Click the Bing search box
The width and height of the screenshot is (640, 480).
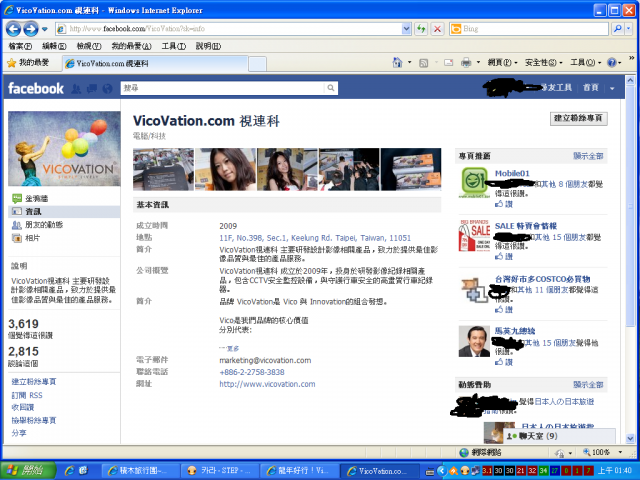click(529, 29)
